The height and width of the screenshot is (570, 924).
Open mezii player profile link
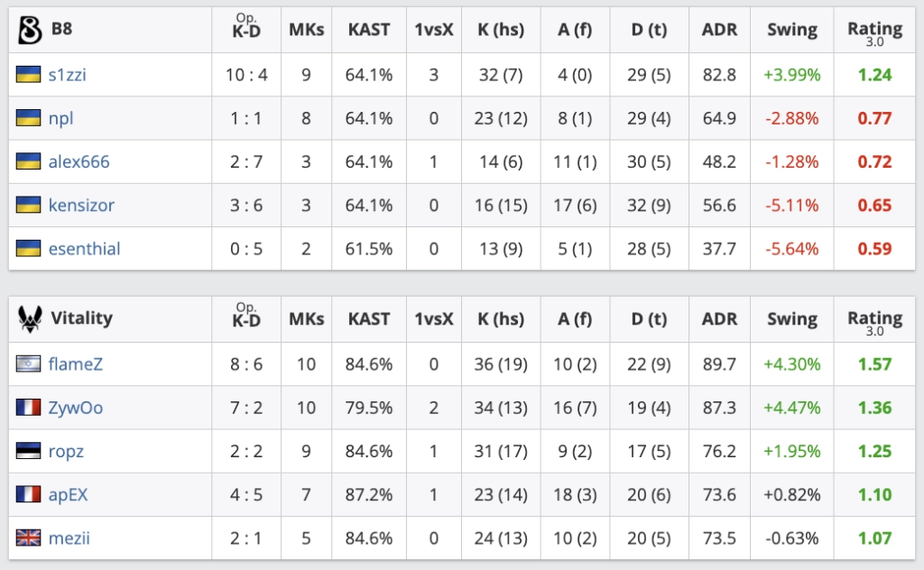[x=69, y=538]
